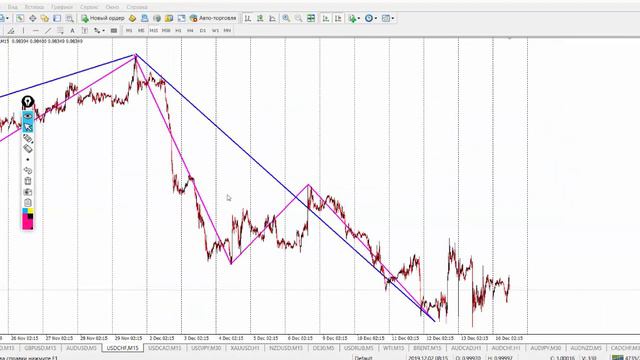Screen dimensions: 640x360
Task: Select the trendline drawing tool
Action: pos(48,31)
